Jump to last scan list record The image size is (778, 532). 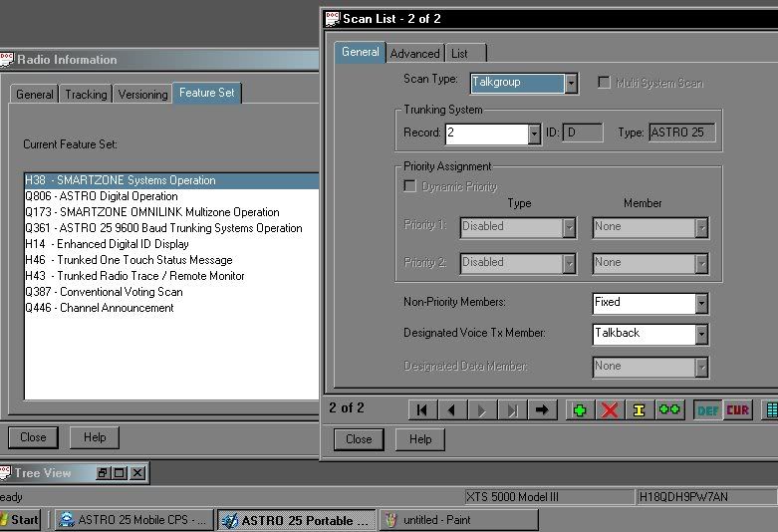point(512,410)
